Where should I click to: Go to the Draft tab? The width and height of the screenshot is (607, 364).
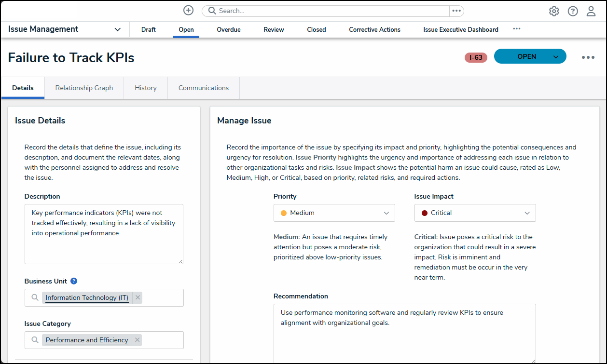(x=149, y=30)
